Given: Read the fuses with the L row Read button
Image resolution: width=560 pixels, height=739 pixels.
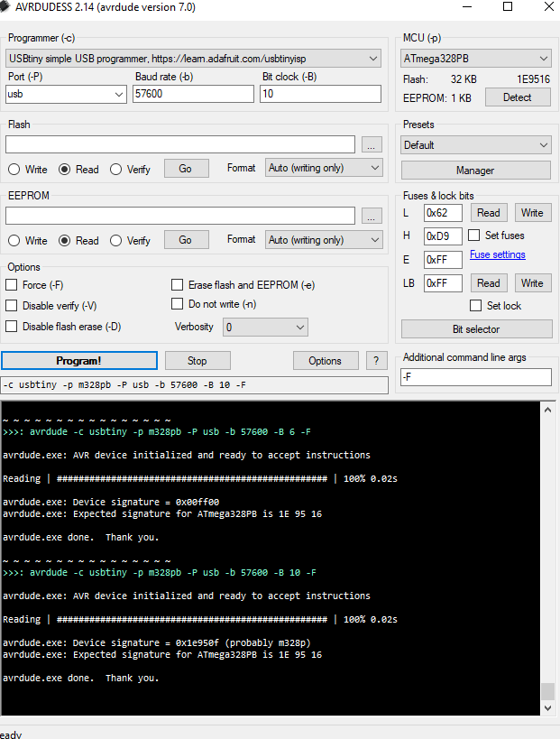Looking at the screenshot, I should click(x=489, y=213).
